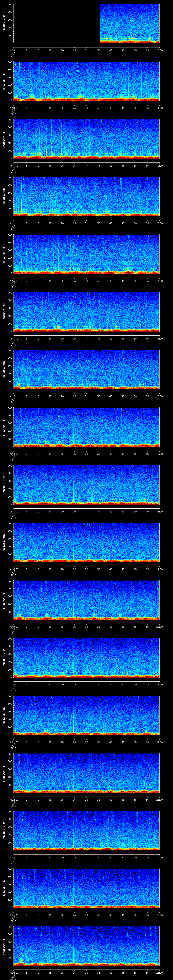173x980 pixels.
Task: Click the 10:00 end time label
Action: click(x=159, y=50)
